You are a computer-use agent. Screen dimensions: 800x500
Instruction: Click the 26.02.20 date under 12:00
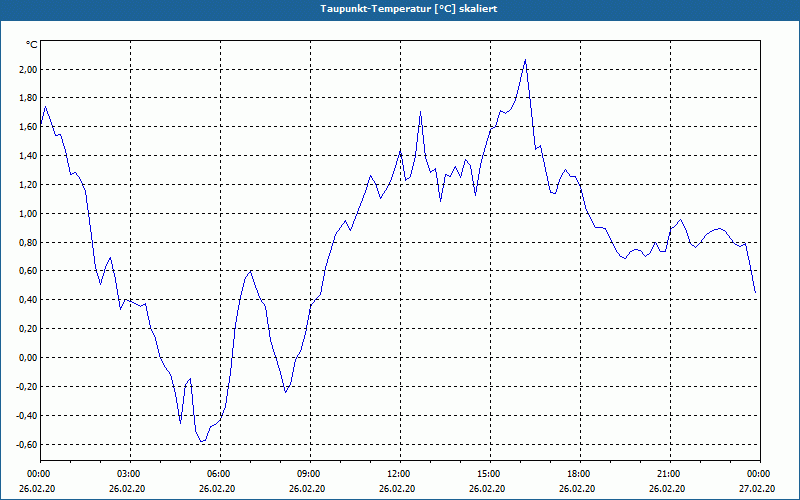click(397, 488)
